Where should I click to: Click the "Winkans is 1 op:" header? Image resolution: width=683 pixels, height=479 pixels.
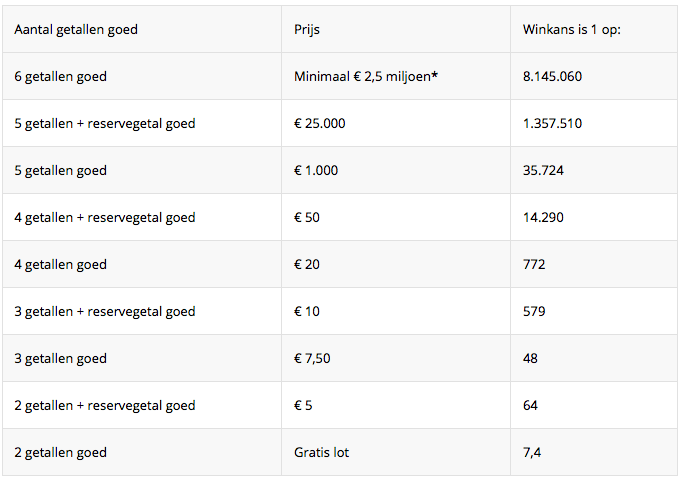click(572, 29)
